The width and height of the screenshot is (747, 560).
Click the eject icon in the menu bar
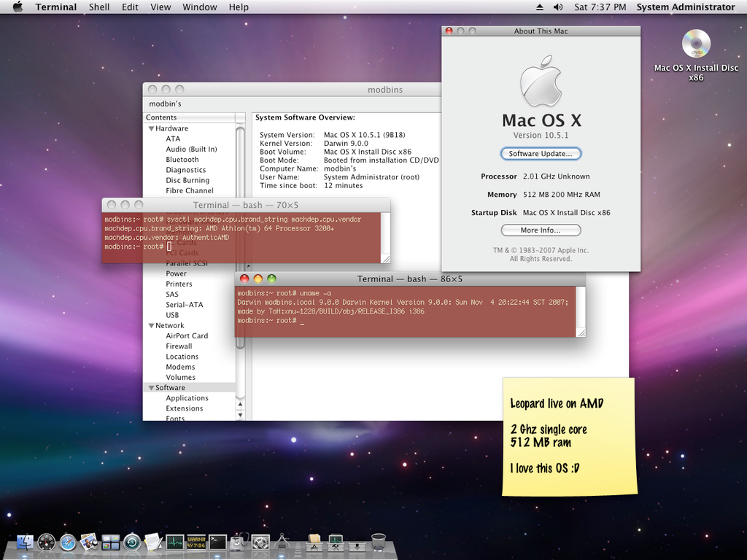tap(540, 7)
